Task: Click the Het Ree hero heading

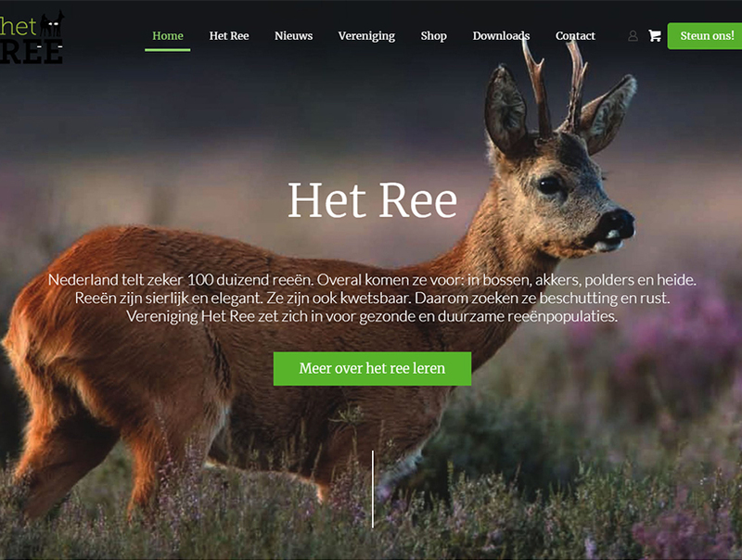Action: 373,200
